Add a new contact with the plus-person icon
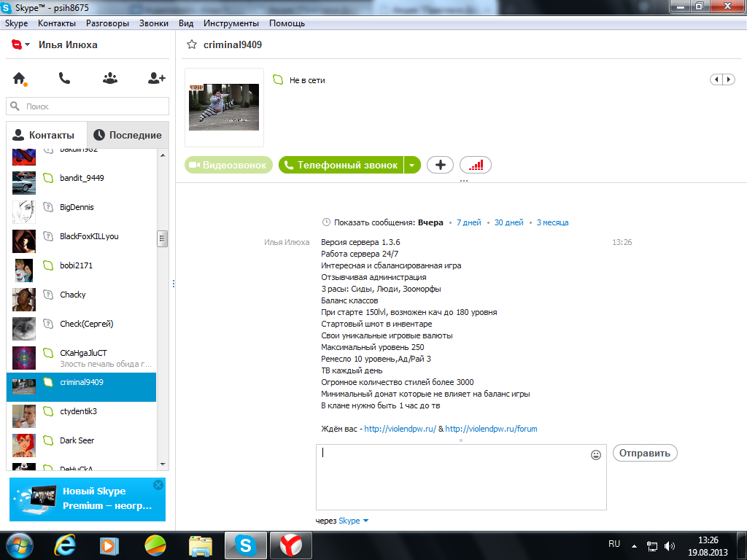Viewport: 747px width, 560px height. pyautogui.click(x=156, y=78)
